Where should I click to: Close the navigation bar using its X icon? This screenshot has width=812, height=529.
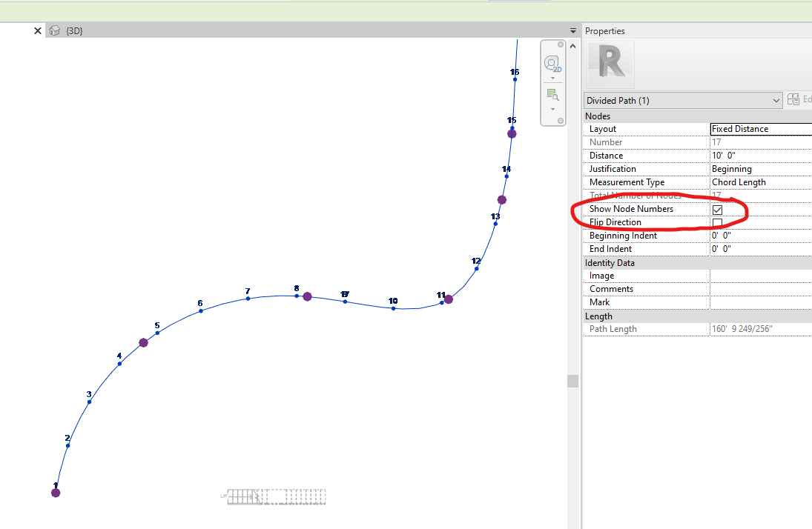pos(561,44)
